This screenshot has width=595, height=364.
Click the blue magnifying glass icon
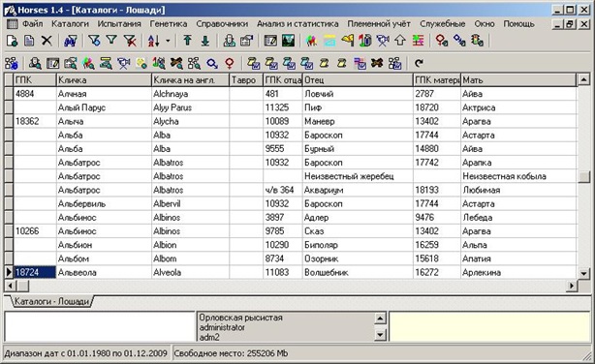(212, 63)
